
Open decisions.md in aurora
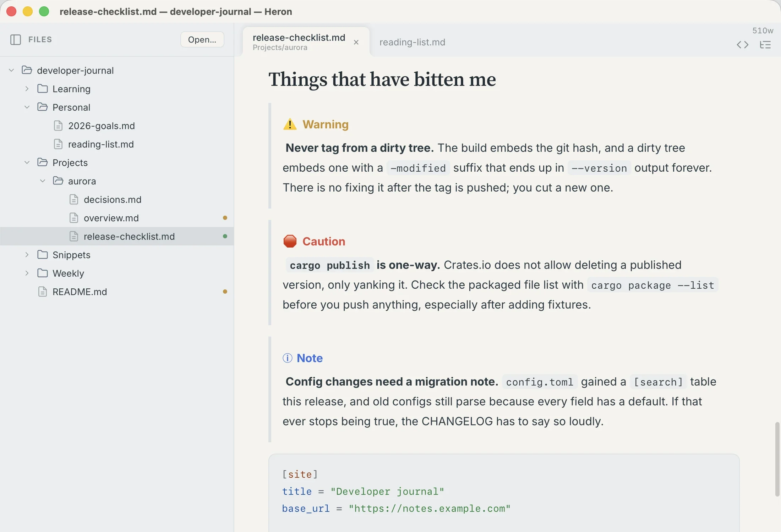click(113, 199)
